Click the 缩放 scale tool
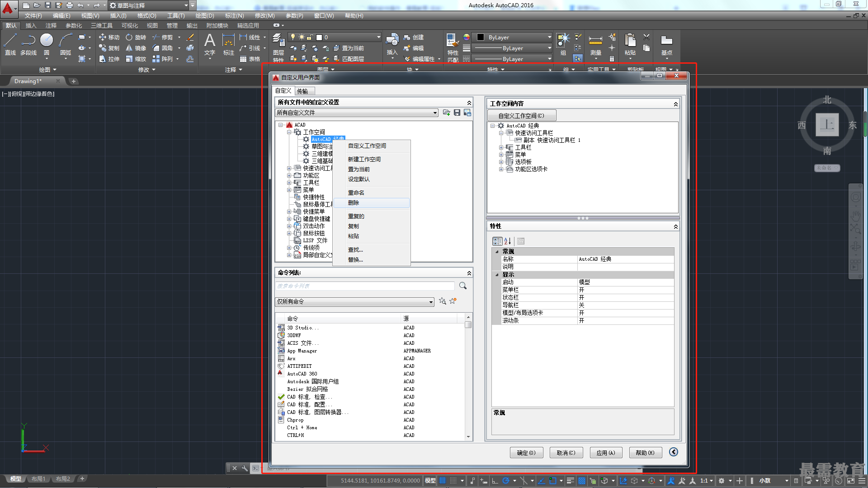Viewport: 868px width, 488px height. pos(136,59)
